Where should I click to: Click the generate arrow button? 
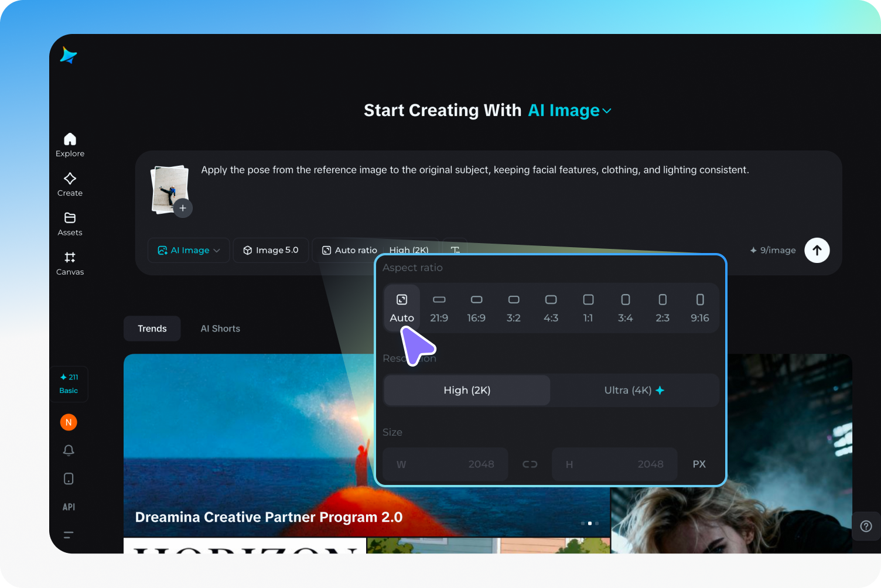[817, 250]
